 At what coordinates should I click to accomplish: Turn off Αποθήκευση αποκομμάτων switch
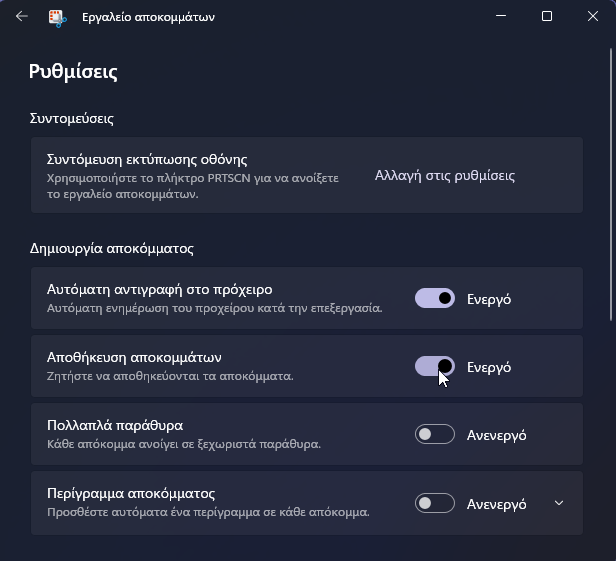435,366
